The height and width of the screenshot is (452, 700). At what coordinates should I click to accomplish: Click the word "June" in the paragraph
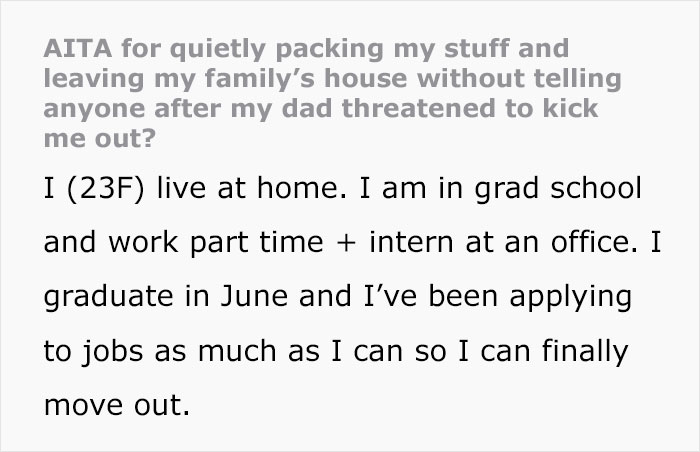[x=254, y=296]
